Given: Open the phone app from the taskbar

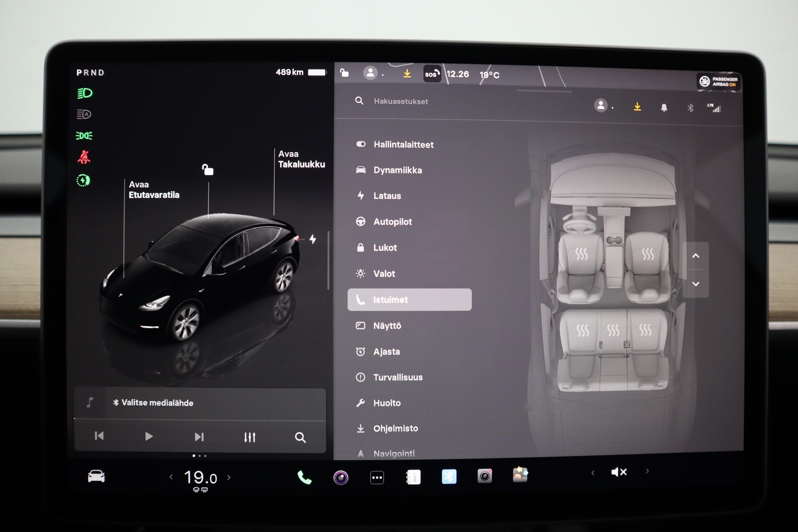Looking at the screenshot, I should 303,477.
